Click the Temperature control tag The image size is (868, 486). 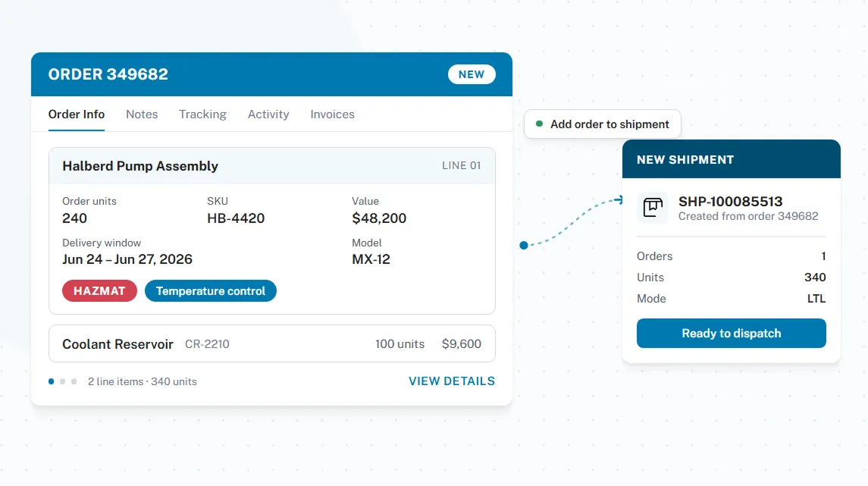[210, 291]
